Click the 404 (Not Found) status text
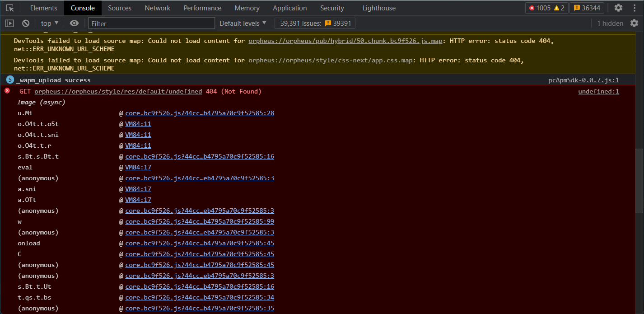 pos(233,91)
